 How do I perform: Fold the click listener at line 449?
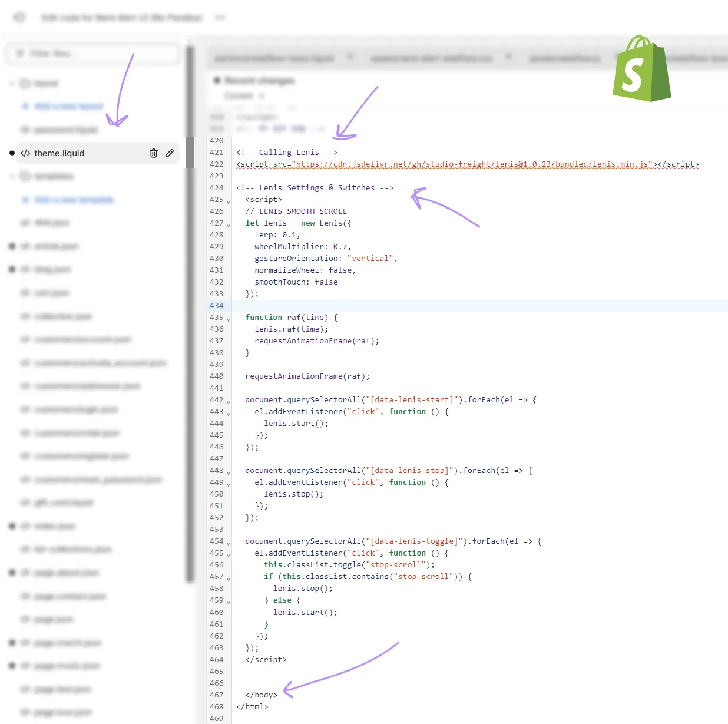(229, 484)
